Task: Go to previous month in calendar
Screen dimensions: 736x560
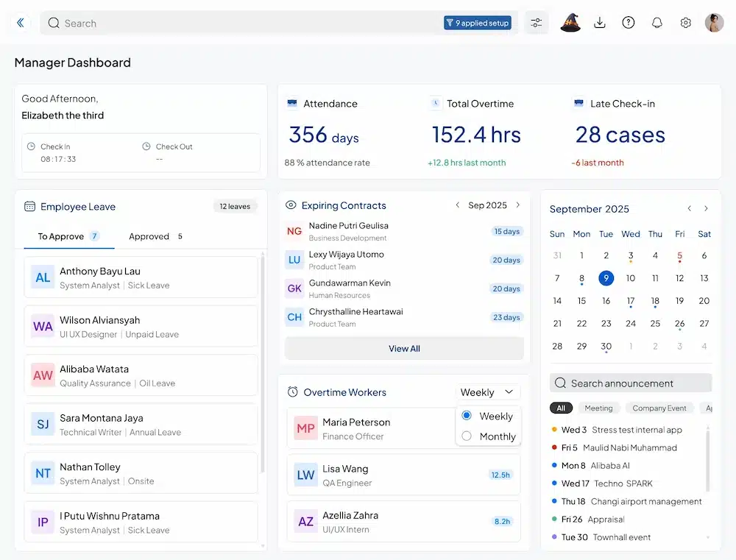Action: (690, 209)
